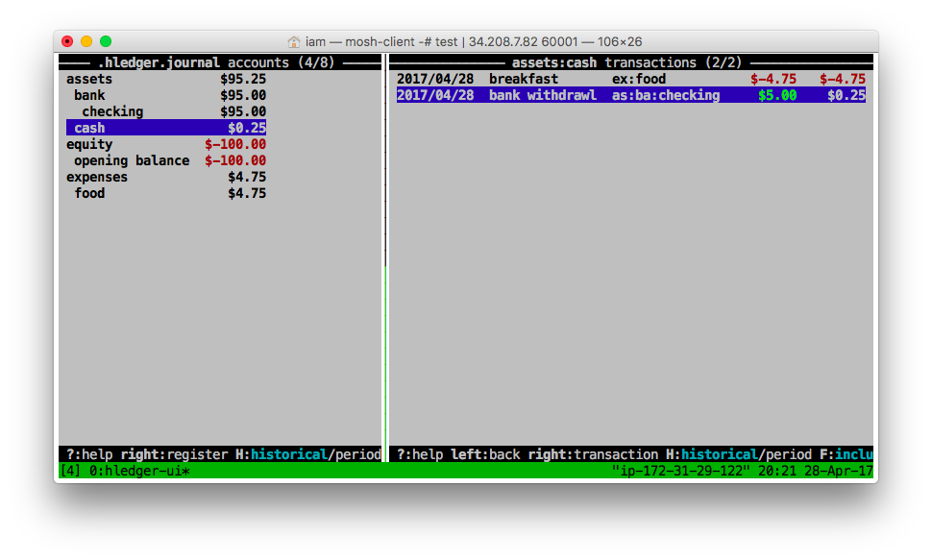The image size is (932, 560).
Task: Click ?:help in left pane footer
Action: 89,454
